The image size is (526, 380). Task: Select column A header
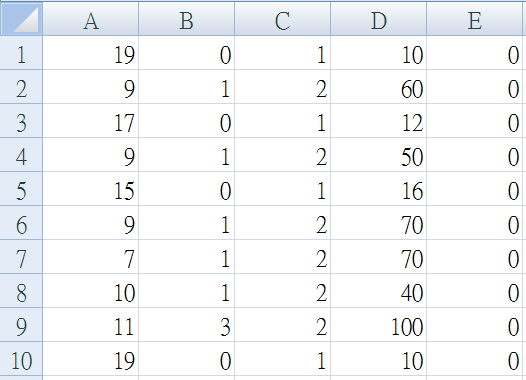click(x=91, y=18)
